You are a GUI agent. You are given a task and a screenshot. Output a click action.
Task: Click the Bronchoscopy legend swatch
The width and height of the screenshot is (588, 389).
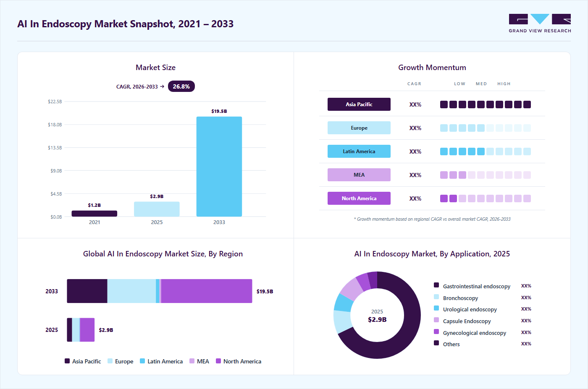436,297
